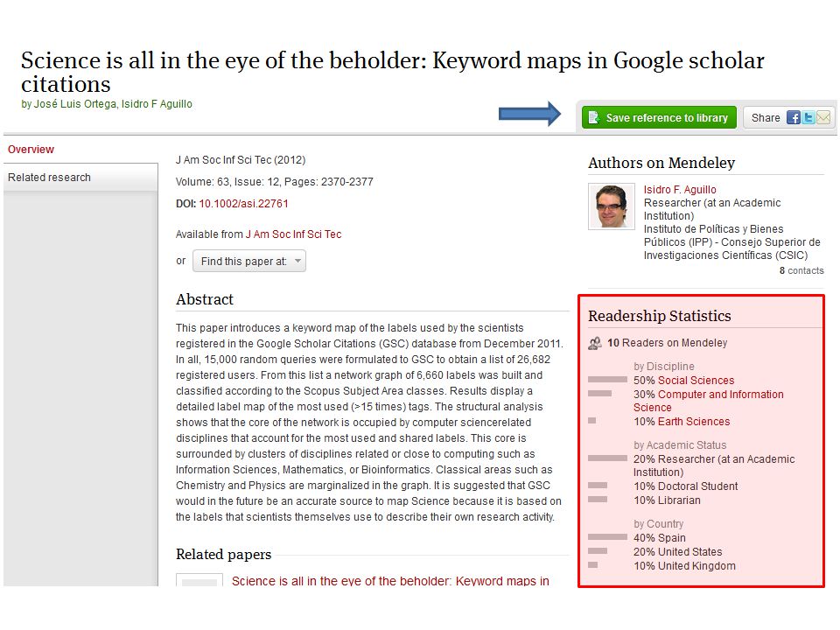Click the Authors on Mendeley heading
Image resolution: width=840 pixels, height=630 pixels.
(661, 163)
